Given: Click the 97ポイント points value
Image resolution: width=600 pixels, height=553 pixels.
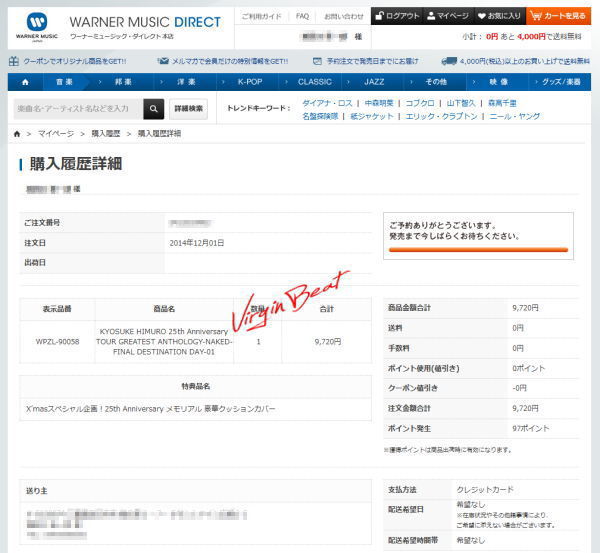Looking at the screenshot, I should coord(531,429).
